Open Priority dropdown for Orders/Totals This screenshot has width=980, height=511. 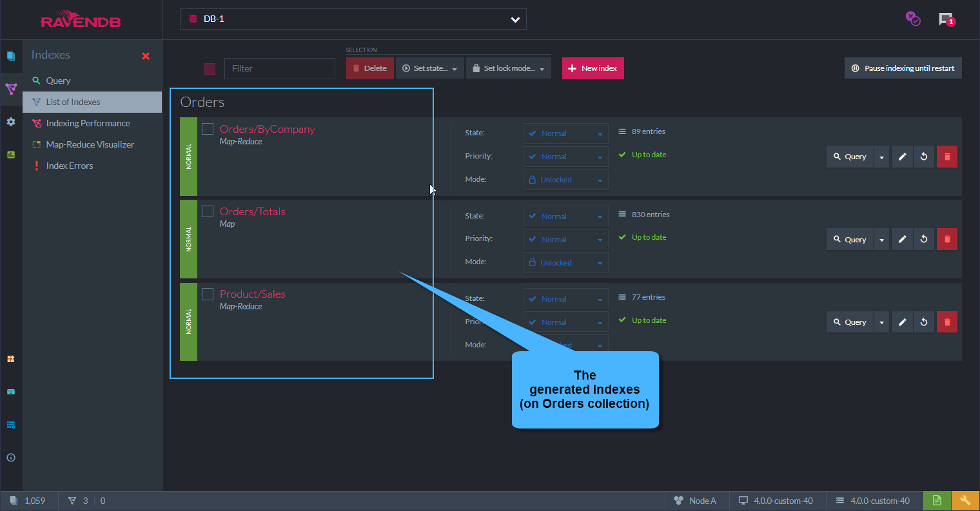[565, 239]
